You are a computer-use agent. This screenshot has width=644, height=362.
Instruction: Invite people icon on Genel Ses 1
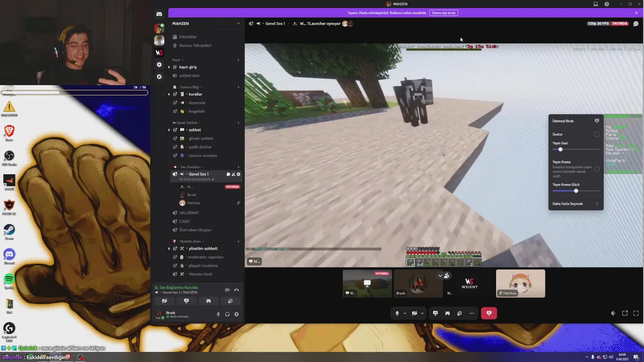pyautogui.click(x=233, y=174)
